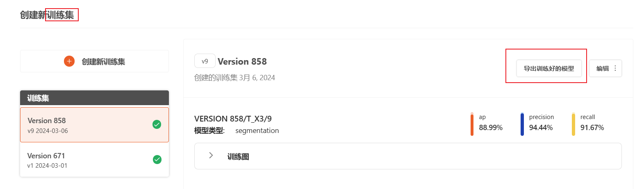Click the orange ap metric bar
Screen dimensions: 644x189
(x=472, y=124)
